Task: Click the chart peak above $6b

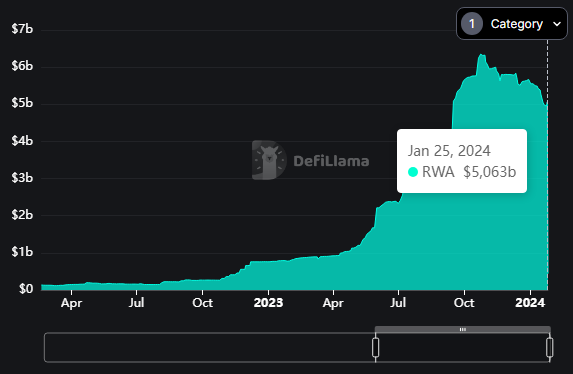Action: [x=482, y=56]
